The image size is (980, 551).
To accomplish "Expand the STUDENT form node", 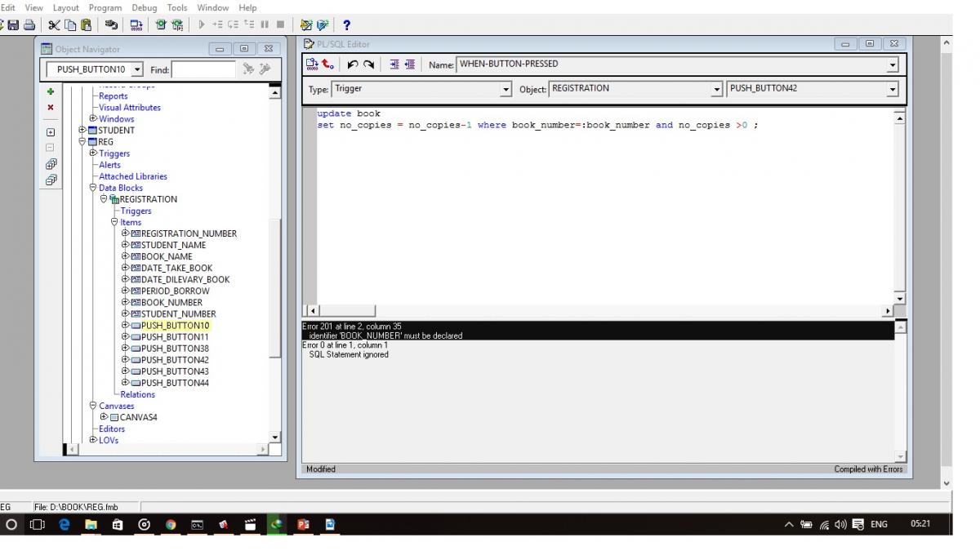I will [x=82, y=130].
